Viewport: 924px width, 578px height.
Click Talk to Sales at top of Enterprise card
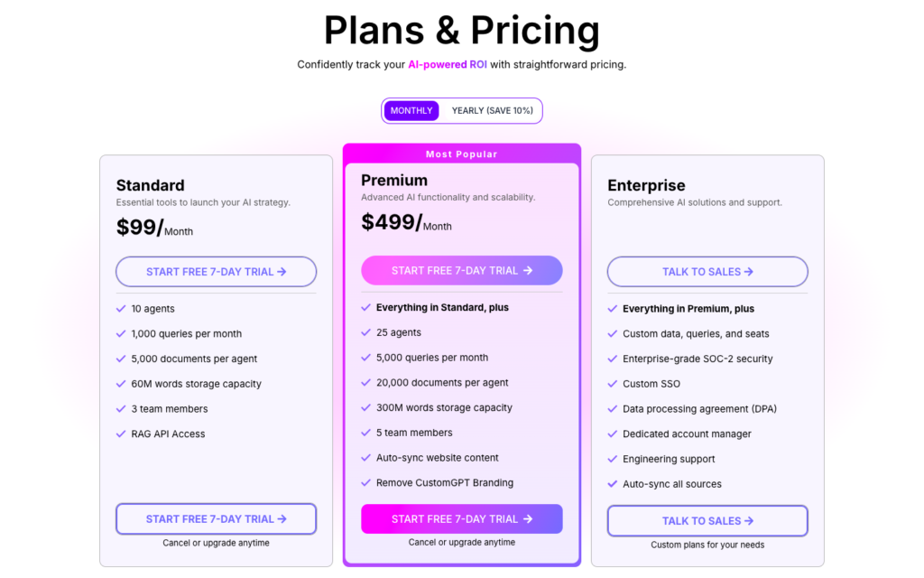707,271
